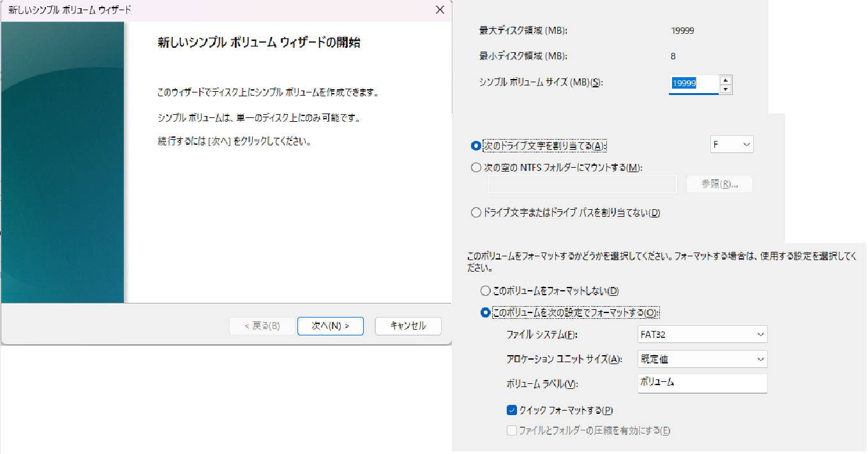The image size is (868, 454).
Task: Select このボリュームをフォーマットしない radio button
Action: (485, 291)
